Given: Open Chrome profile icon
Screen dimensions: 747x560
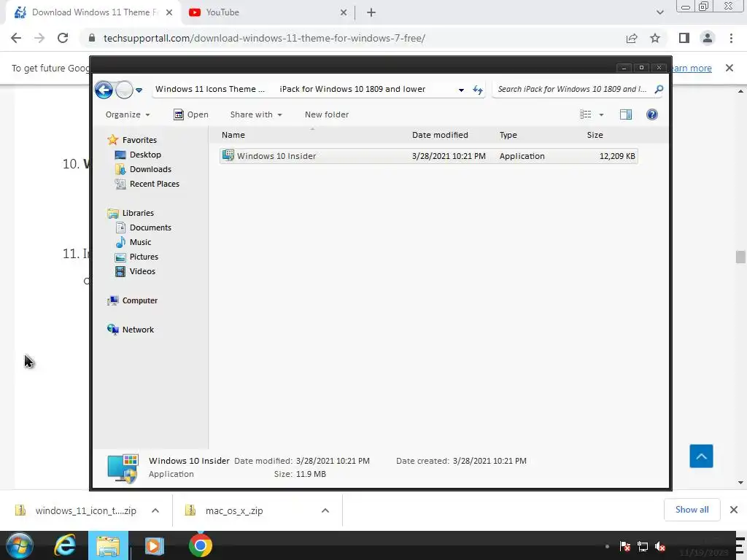Looking at the screenshot, I should (708, 38).
